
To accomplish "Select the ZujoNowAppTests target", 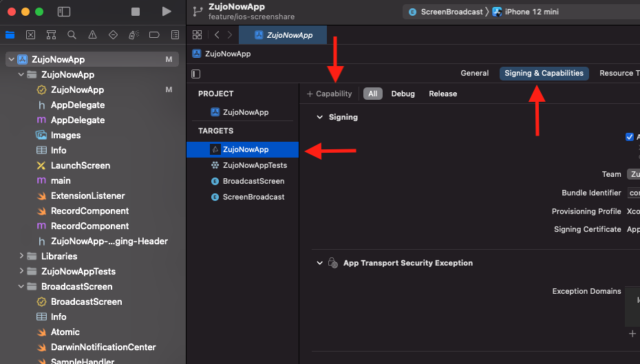I will click(249, 165).
